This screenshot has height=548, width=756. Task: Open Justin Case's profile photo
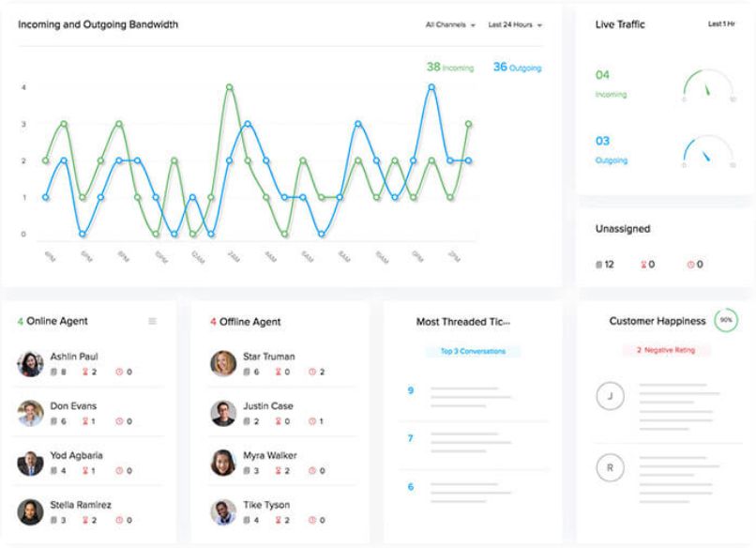point(223,413)
